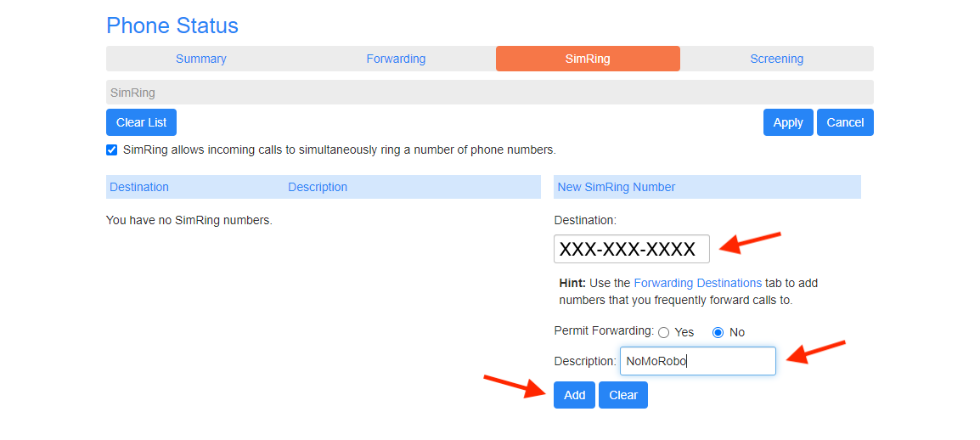Click the Description column header in list
980x440 pixels.
click(x=318, y=187)
